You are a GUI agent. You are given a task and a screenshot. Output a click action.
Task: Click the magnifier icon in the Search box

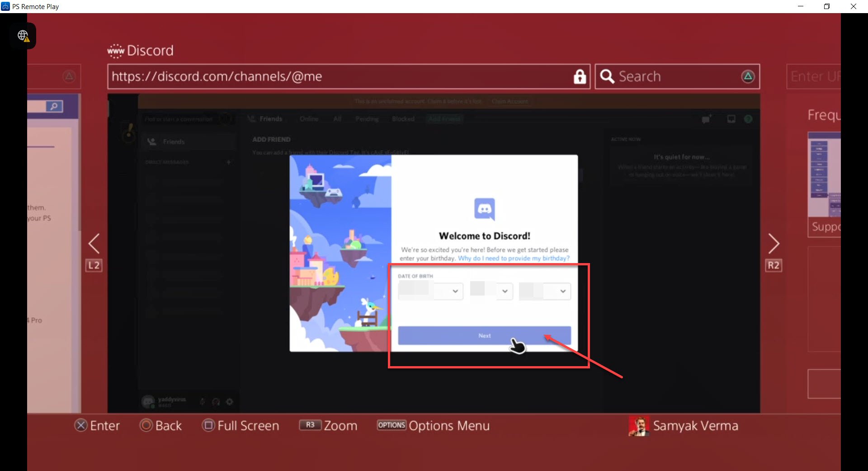607,76
